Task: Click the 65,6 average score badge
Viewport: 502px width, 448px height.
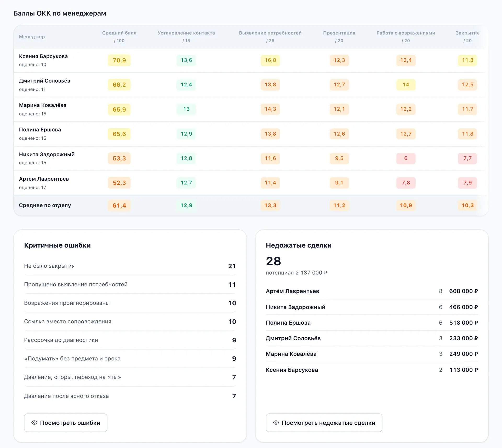Action: 119,134
